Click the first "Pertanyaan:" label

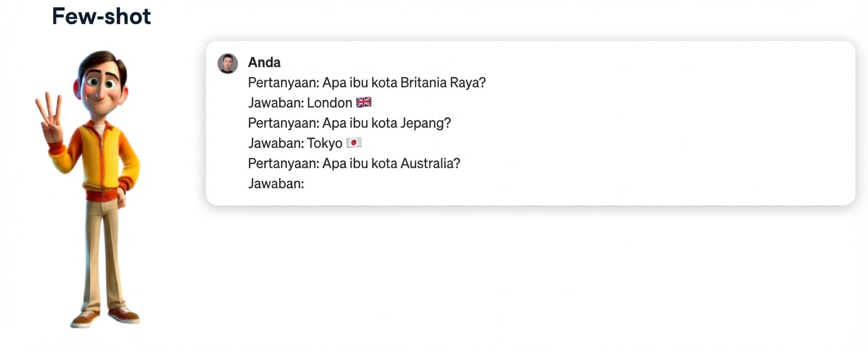click(x=284, y=83)
